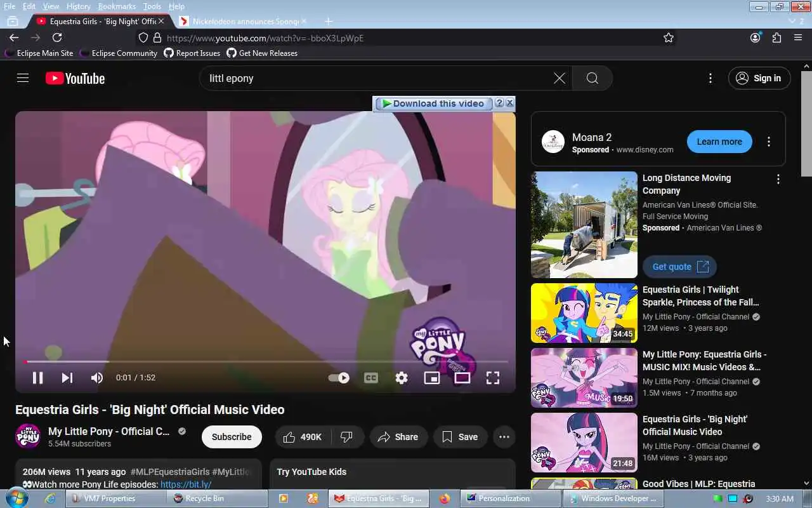Reload the current page
This screenshot has height=508, width=812.
pos(57,37)
